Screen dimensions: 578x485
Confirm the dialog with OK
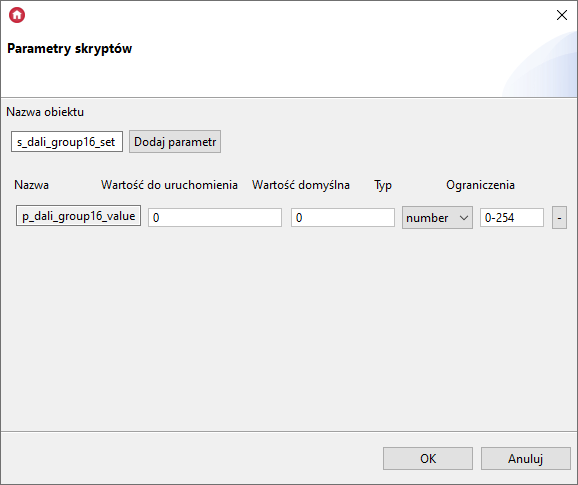pyautogui.click(x=428, y=458)
